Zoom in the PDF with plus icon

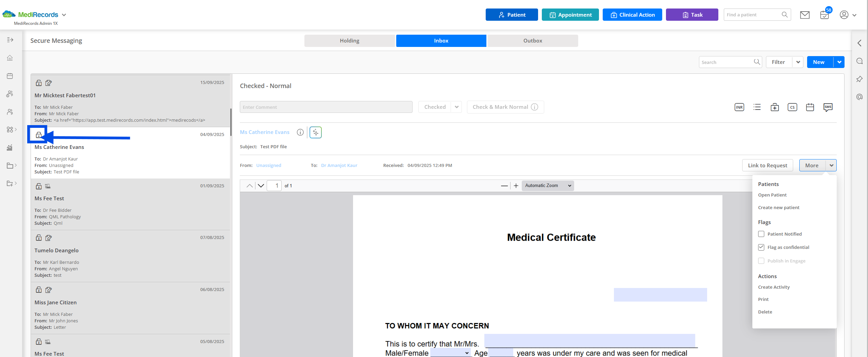pyautogui.click(x=516, y=186)
